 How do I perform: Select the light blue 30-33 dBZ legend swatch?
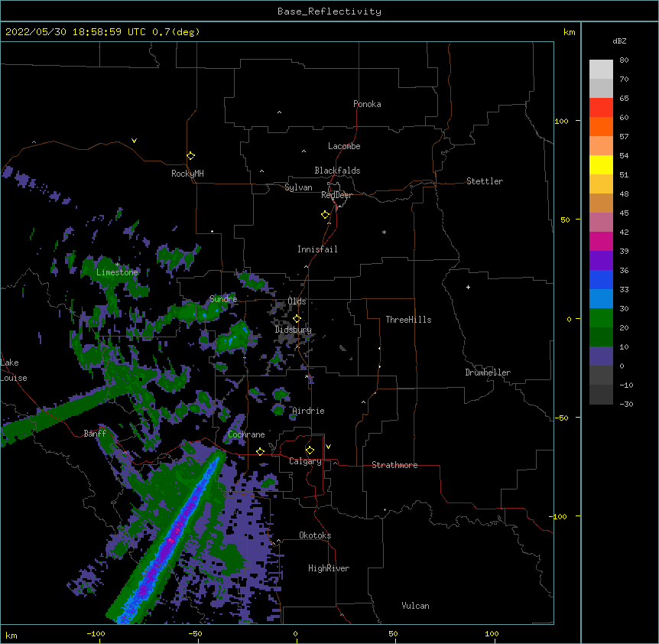[x=601, y=298]
